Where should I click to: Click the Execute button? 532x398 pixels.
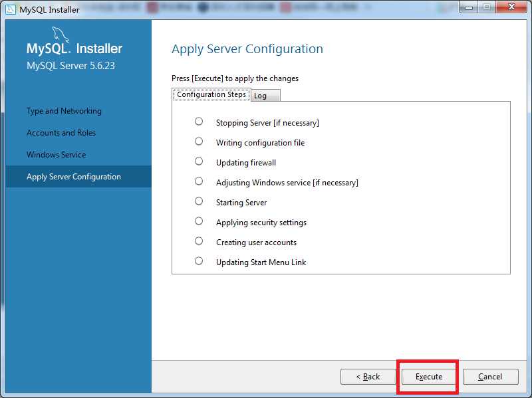(429, 377)
